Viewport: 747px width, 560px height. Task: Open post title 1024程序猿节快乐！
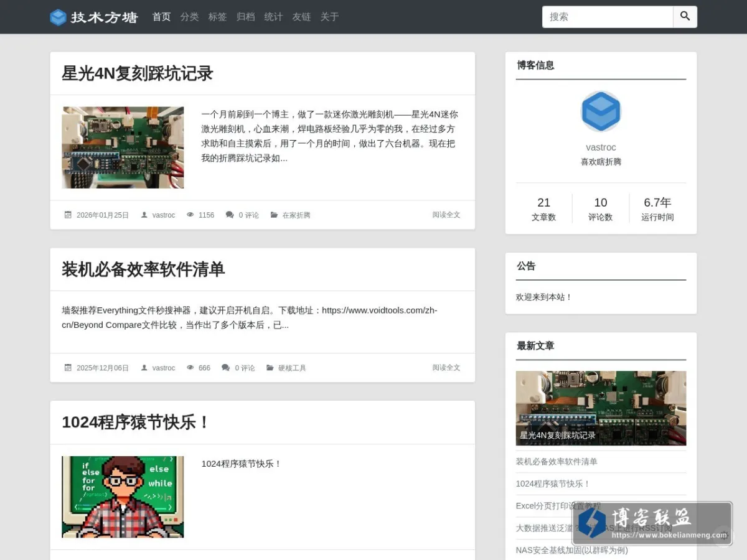click(x=136, y=422)
